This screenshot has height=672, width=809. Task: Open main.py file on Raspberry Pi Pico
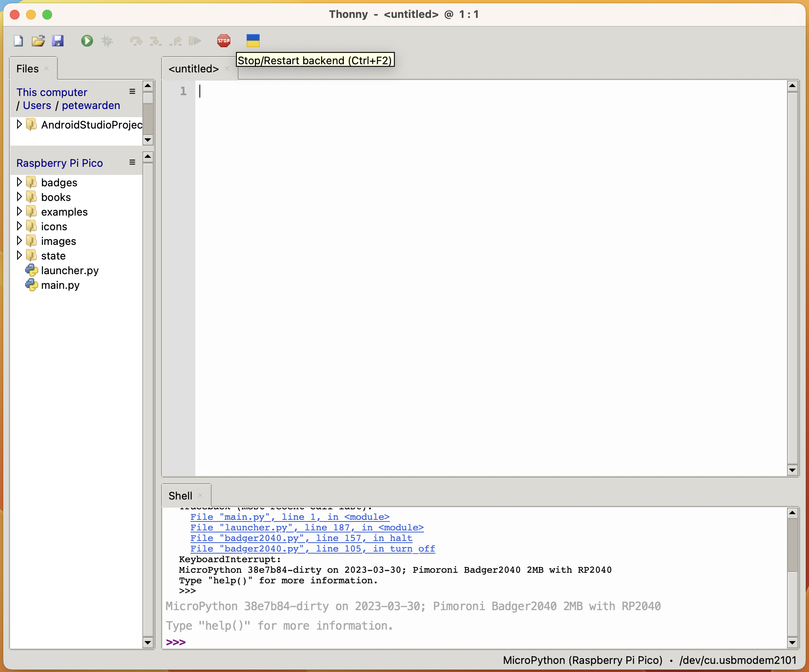coord(61,285)
